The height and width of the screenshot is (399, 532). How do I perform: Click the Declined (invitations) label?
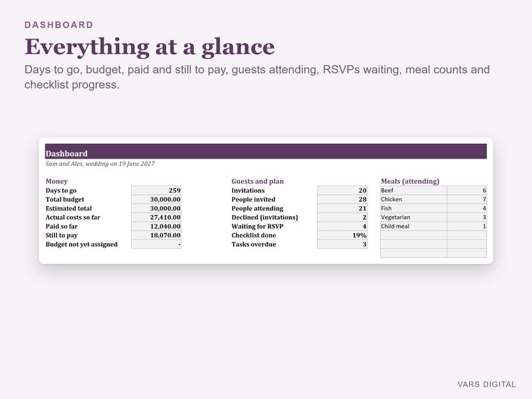point(265,218)
